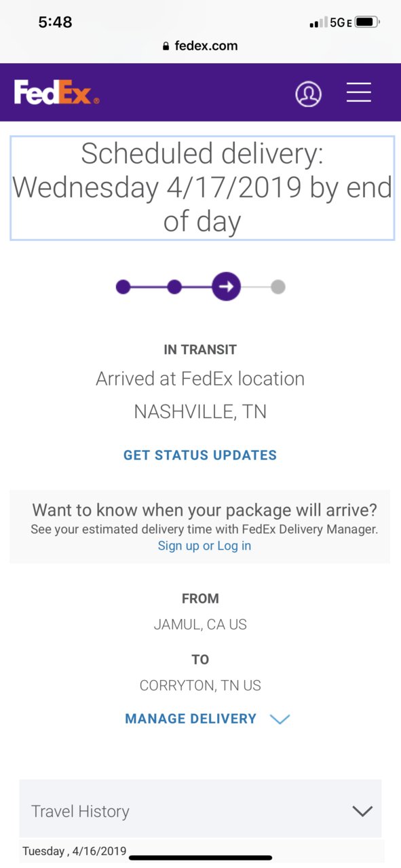Tap the 5:48 clock in status bar

coord(56,22)
